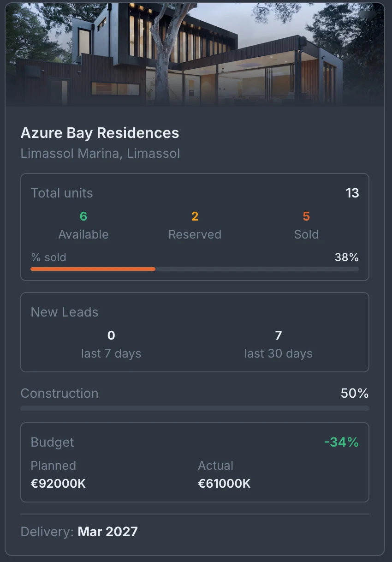
Task: Select the Construction 50% value
Action: [x=355, y=393]
